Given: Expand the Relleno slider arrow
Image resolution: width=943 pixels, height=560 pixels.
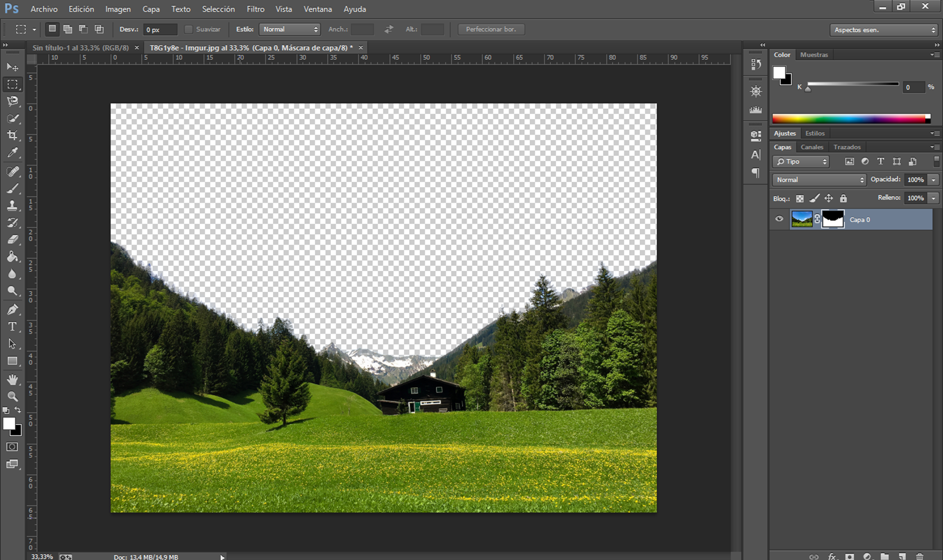Looking at the screenshot, I should (934, 198).
